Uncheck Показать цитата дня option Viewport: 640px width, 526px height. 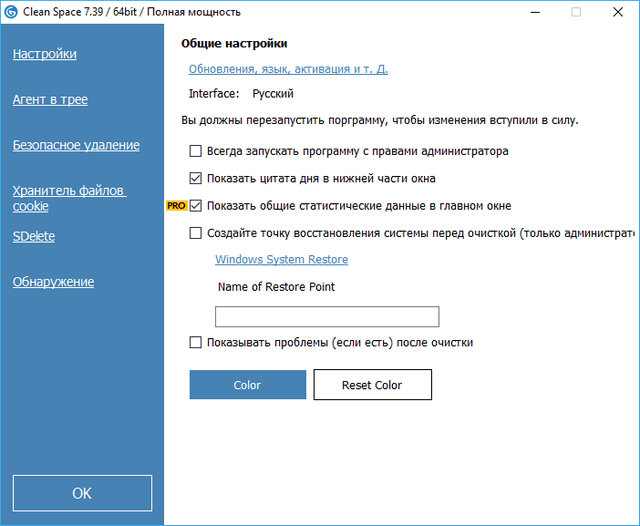click(x=196, y=178)
